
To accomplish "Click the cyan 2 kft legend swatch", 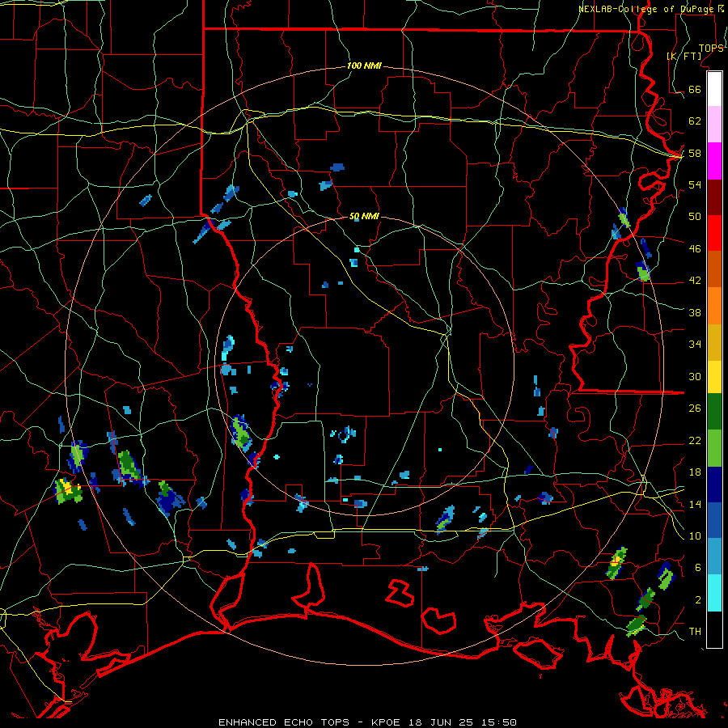I will point(714,593).
